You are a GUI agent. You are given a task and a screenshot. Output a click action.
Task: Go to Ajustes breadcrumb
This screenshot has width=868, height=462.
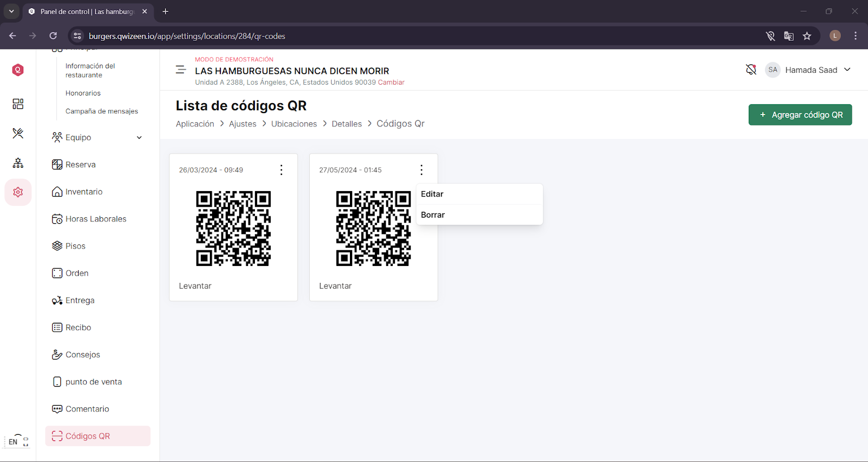(x=242, y=124)
